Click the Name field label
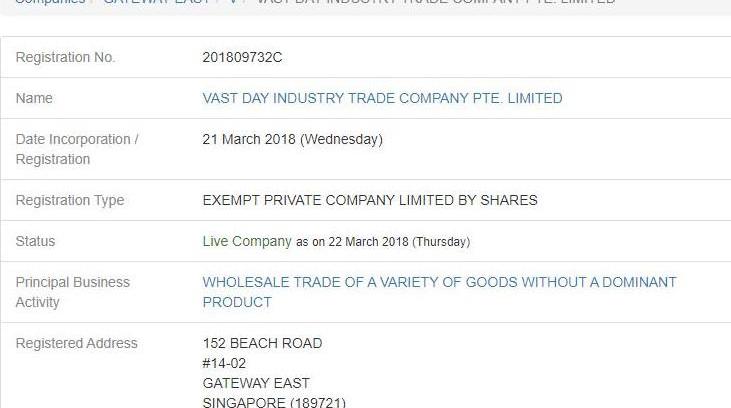 pos(34,98)
